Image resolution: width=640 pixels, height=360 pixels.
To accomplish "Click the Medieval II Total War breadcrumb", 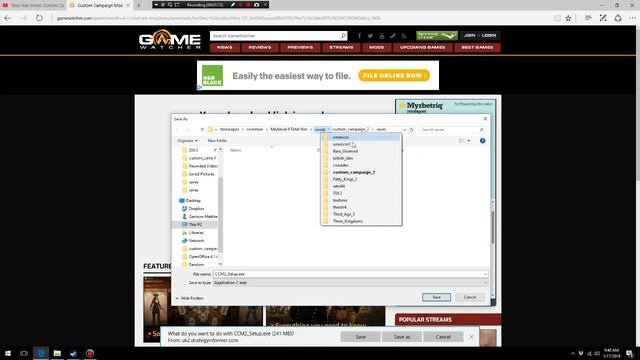I will (289, 129).
